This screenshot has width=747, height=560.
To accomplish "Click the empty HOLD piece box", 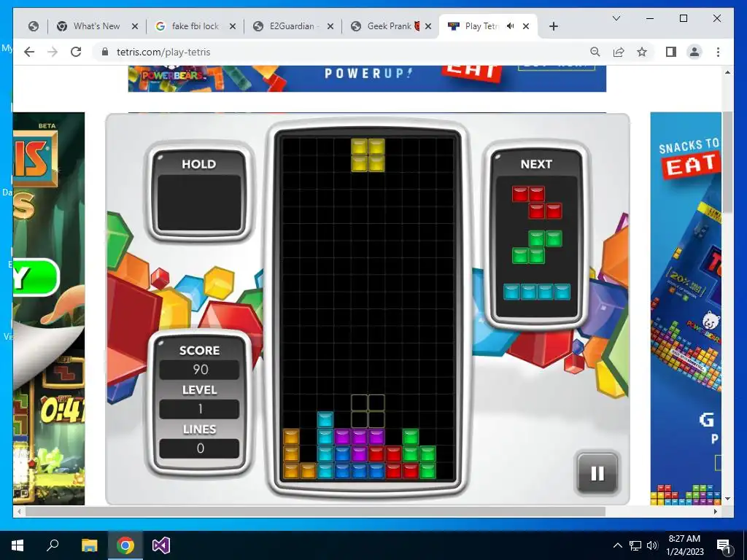I will [x=199, y=203].
